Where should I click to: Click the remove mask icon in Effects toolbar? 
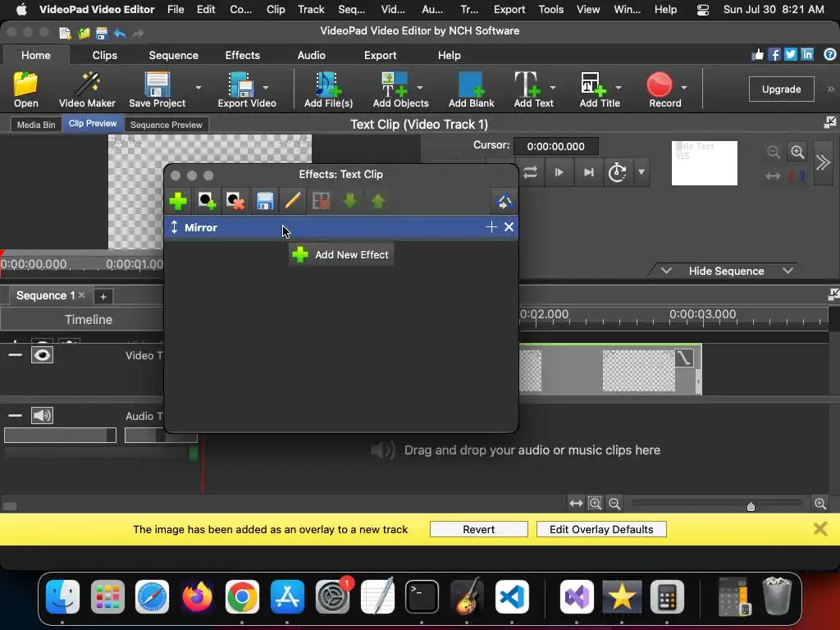(x=235, y=202)
